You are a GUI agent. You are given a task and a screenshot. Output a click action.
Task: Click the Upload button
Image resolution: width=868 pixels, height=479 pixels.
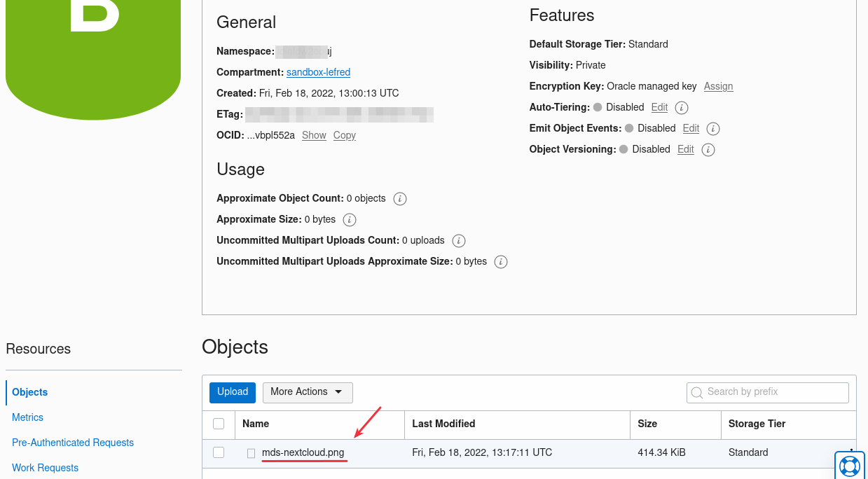coord(233,392)
